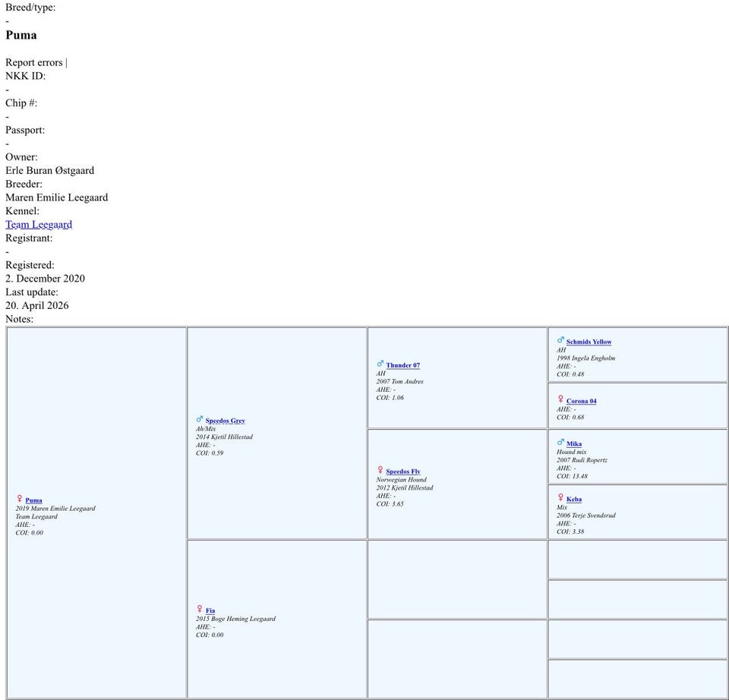Viewport: 729px width, 700px height.
Task: Click female symbol icon beside Speedos Fly
Action: pos(380,470)
